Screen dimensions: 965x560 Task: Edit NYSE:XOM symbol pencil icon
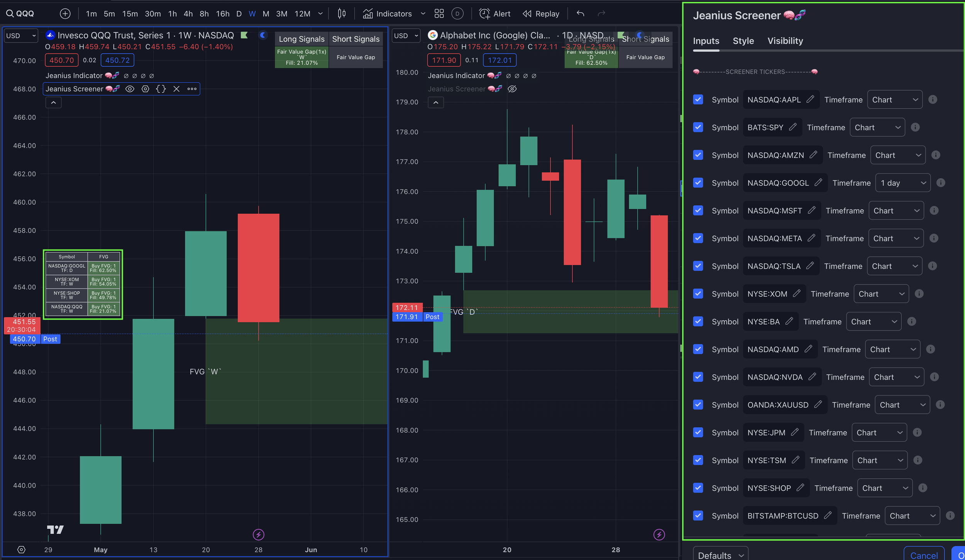pyautogui.click(x=797, y=294)
